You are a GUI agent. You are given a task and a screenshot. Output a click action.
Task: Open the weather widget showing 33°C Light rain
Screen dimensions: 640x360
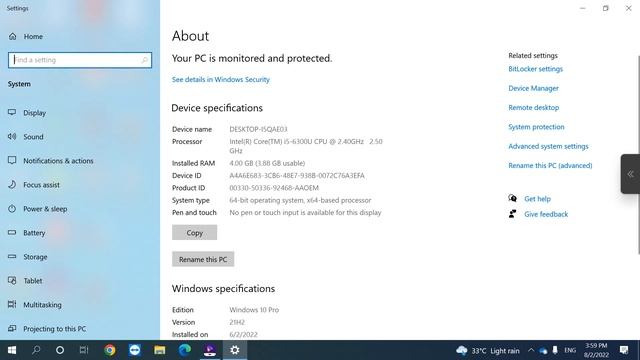tap(488, 351)
